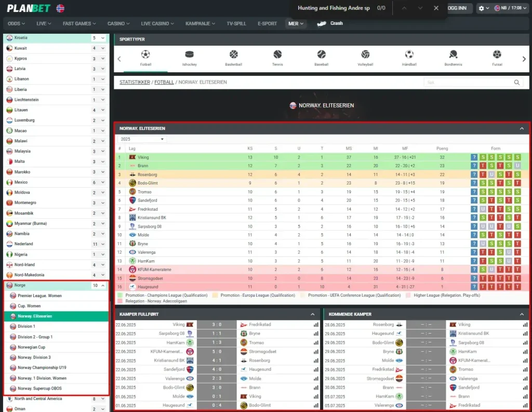Go to next search match arrow
Viewport: 532px width, 412px height.
coord(420,8)
